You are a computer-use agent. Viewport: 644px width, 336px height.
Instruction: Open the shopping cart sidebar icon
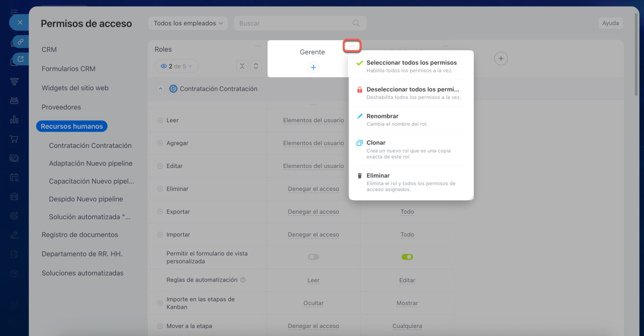(14, 139)
